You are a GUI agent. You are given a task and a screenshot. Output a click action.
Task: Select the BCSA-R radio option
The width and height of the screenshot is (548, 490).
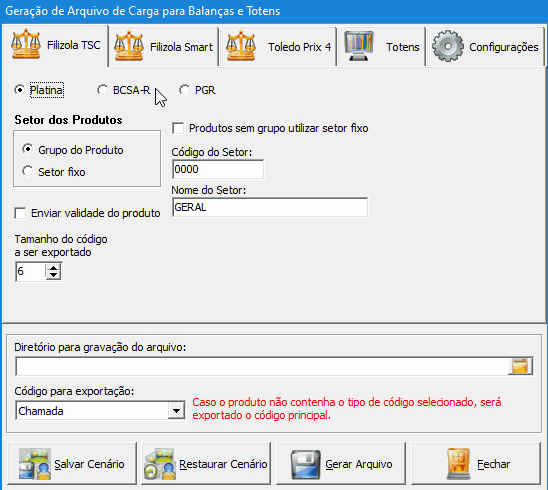tap(102, 90)
